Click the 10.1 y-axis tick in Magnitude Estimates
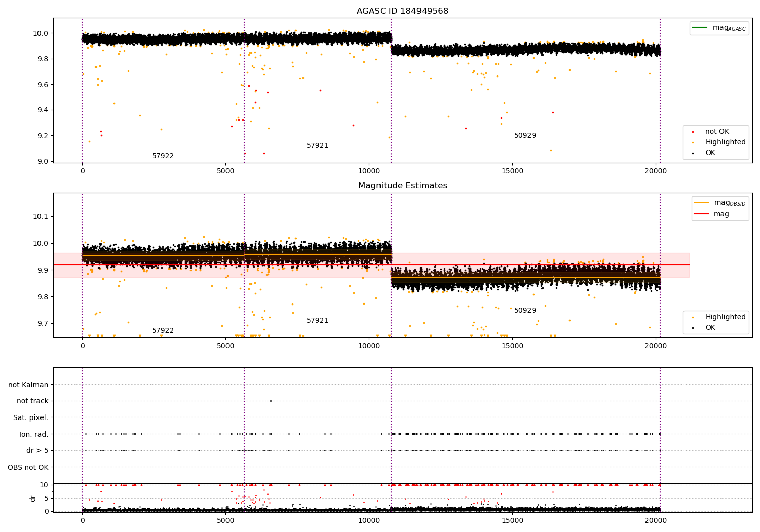This screenshot has height=532, width=760. click(x=40, y=217)
